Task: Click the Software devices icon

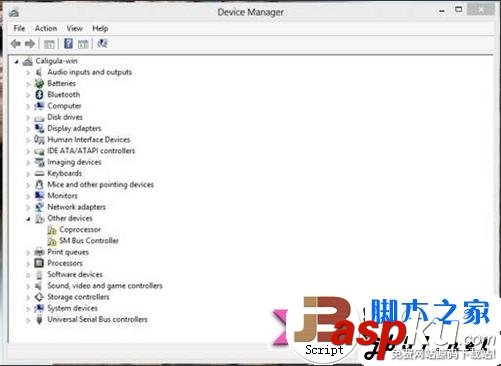Action: 39,275
